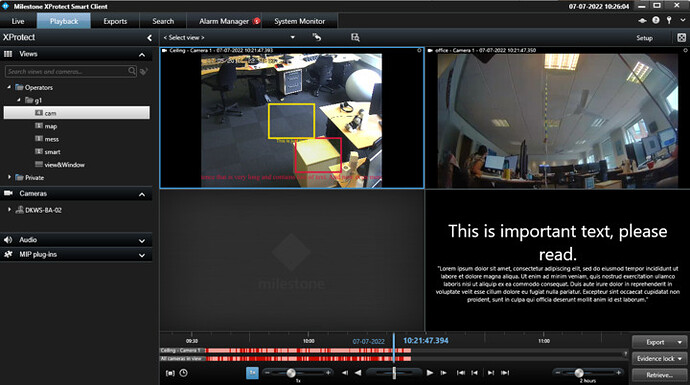Increase playback speed with plus
The image size is (690, 385).
(328, 373)
